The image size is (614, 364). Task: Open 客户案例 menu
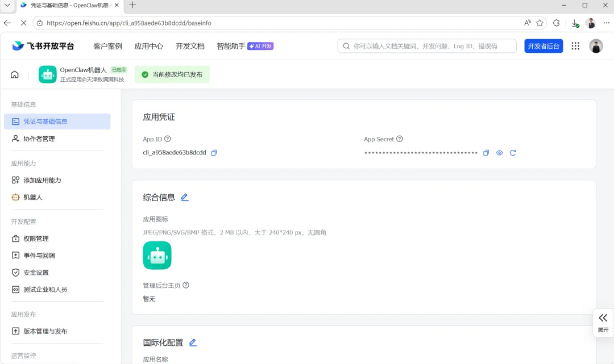[107, 46]
